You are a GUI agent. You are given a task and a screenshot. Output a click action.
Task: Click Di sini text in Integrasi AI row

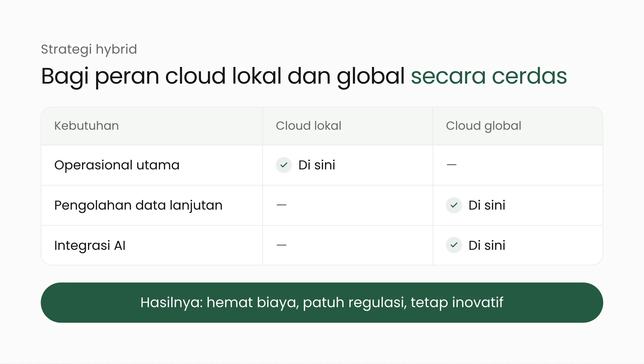[487, 245]
